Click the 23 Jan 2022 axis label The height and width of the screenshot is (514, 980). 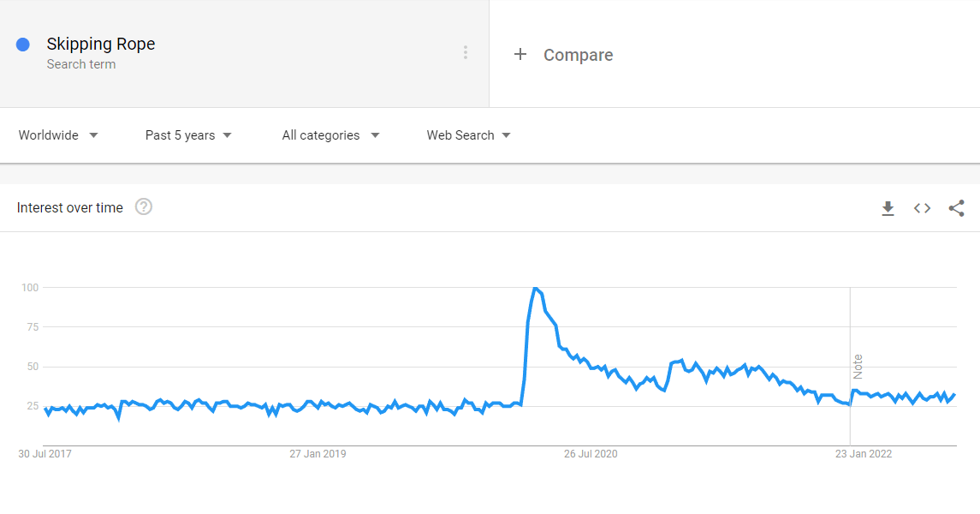pos(864,454)
